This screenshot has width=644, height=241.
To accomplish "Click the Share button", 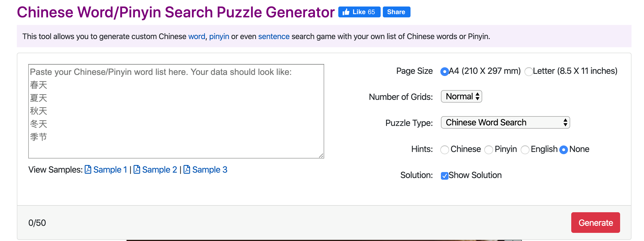I will click(x=396, y=12).
